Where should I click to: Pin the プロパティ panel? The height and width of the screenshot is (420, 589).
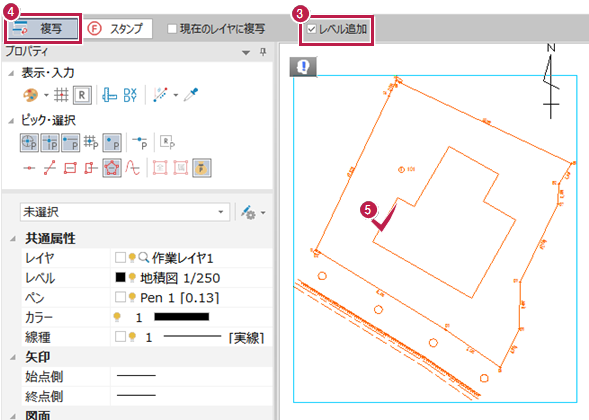(263, 52)
